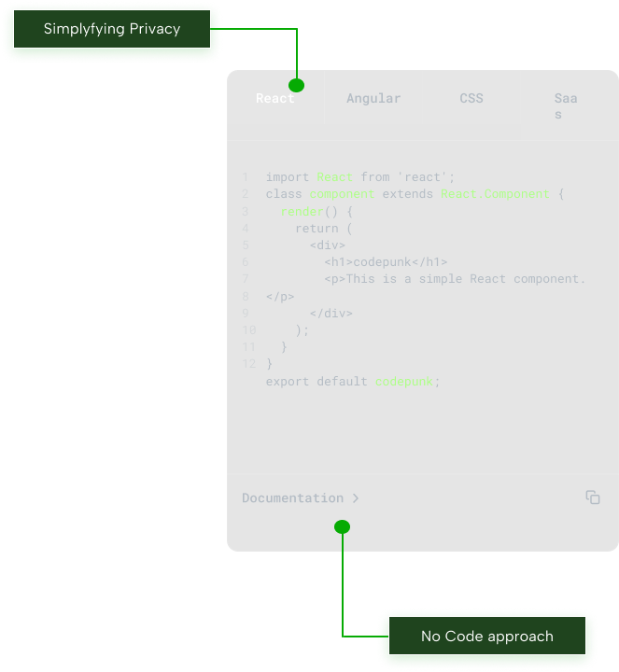Screen dimensions: 619x672
Task: Show the Saas code tab
Action: coord(565,105)
